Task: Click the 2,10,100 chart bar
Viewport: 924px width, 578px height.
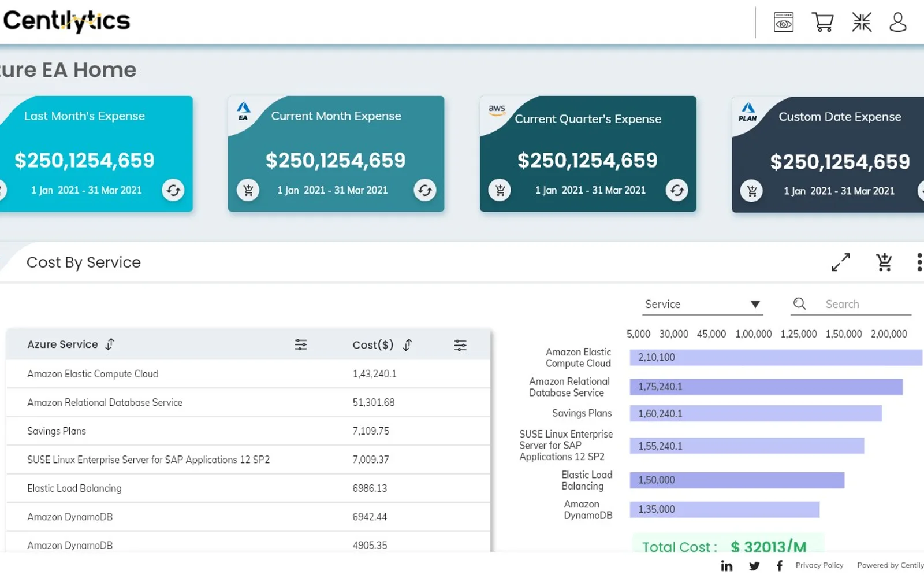Action: click(776, 357)
